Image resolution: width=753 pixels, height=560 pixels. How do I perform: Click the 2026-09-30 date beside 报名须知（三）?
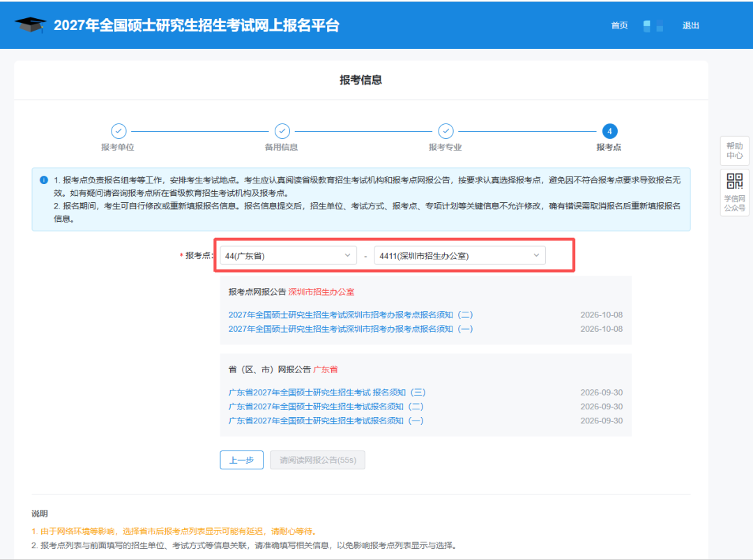601,393
